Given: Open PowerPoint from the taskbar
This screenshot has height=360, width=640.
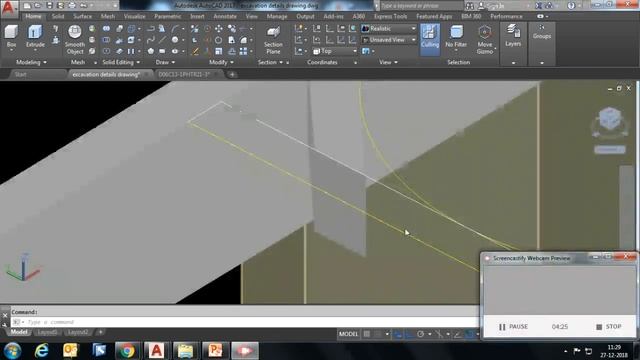Looking at the screenshot, I should [215, 351].
